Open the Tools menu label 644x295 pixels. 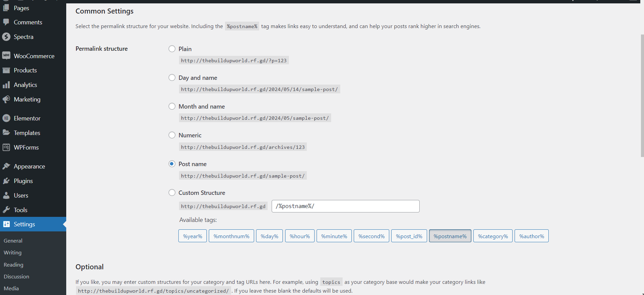[21, 210]
